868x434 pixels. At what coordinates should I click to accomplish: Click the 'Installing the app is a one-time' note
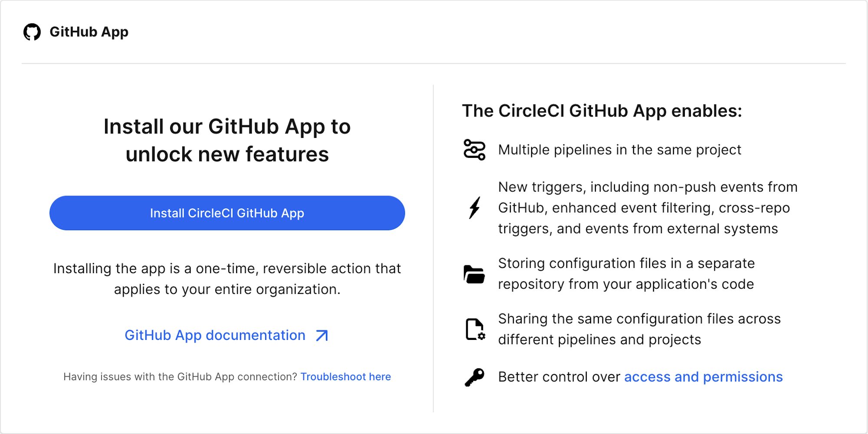[227, 279]
